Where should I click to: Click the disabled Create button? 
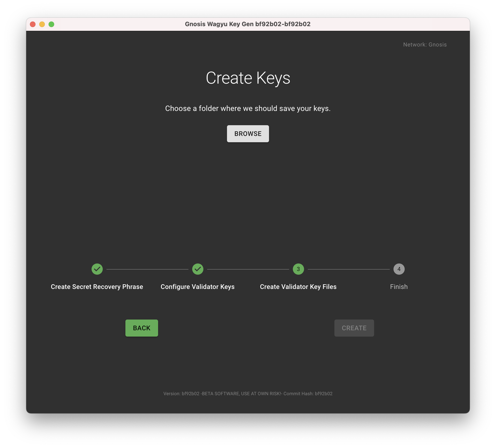354,328
